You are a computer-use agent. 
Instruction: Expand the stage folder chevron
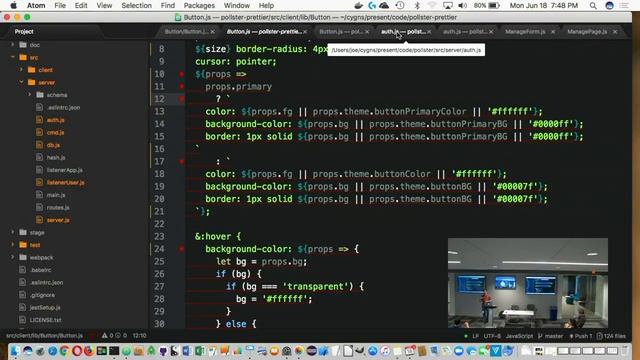click(x=13, y=232)
